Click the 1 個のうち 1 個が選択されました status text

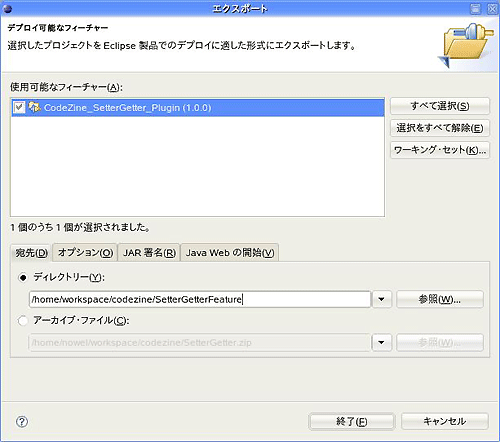click(80, 228)
